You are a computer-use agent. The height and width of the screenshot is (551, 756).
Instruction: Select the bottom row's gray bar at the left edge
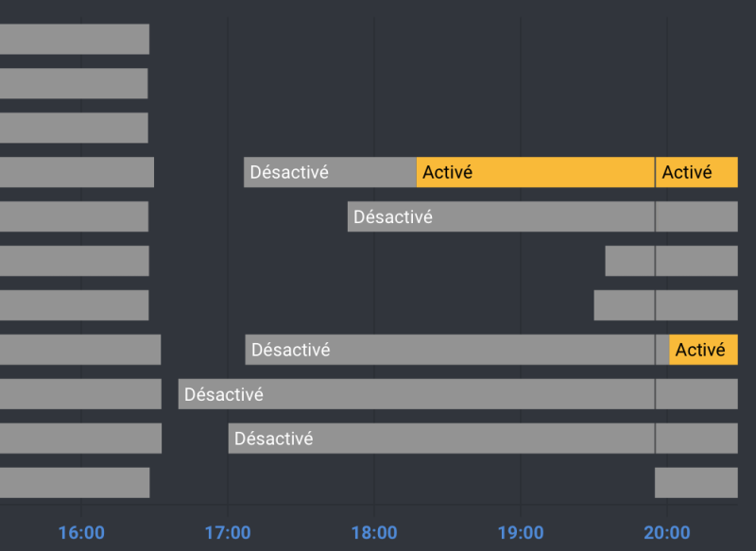(74, 483)
